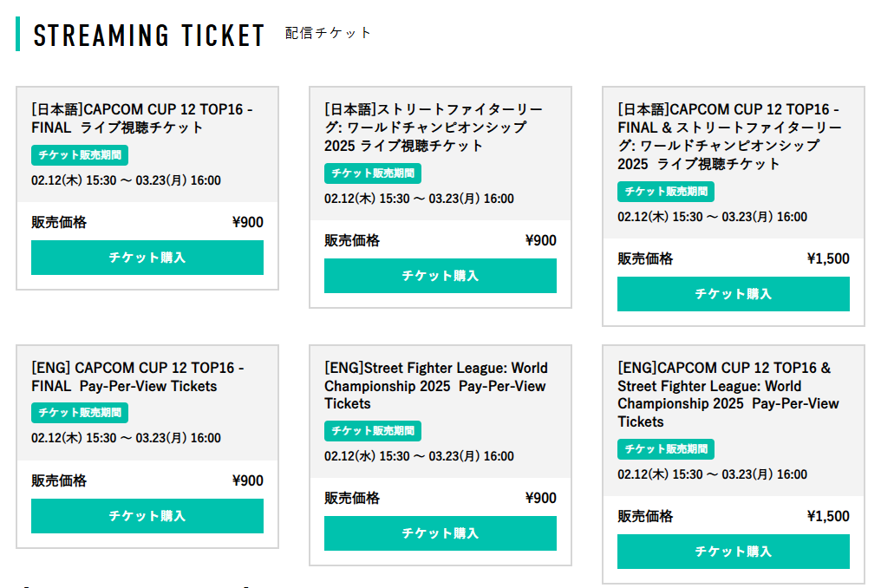The width and height of the screenshot is (881, 588).
Task: Click the 配信チケット subtitle beside the heading
Action: (x=328, y=33)
